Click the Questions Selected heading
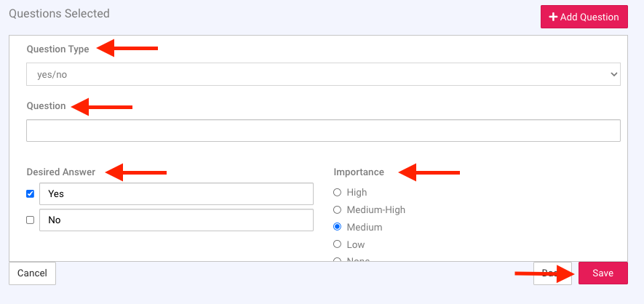644x304 pixels. tap(59, 13)
